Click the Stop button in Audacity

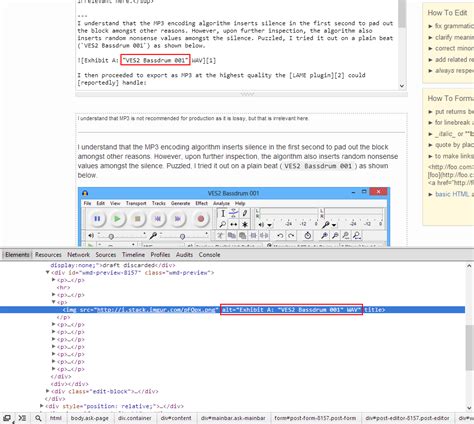tap(137, 219)
